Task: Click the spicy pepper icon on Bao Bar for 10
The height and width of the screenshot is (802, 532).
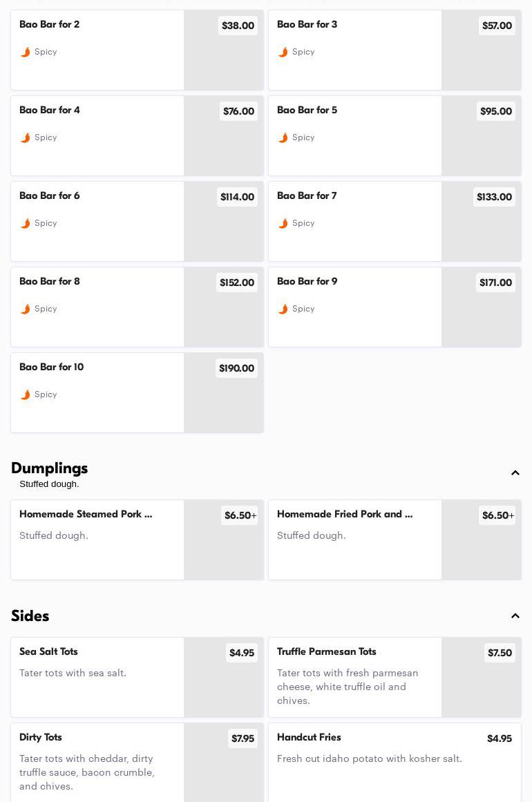Action: (26, 395)
